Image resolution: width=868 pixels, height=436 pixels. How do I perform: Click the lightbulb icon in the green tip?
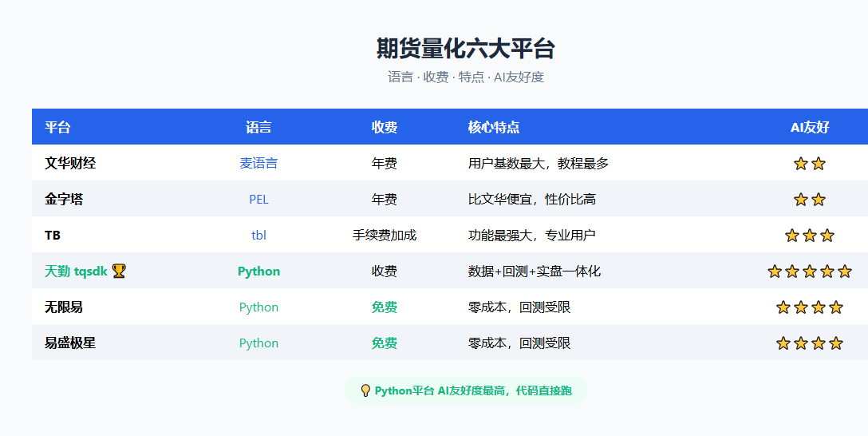[x=365, y=390]
